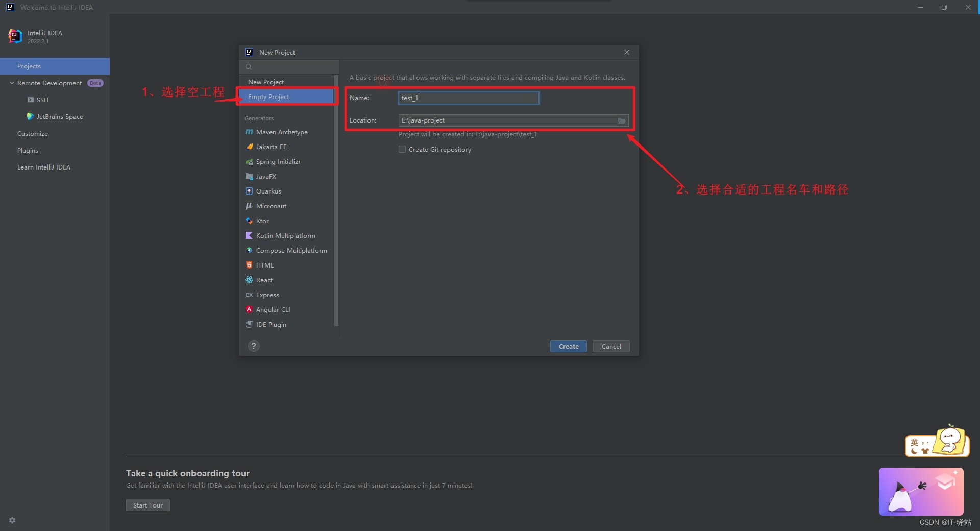
Task: Click the Jakarta EE feather icon
Action: (249, 147)
